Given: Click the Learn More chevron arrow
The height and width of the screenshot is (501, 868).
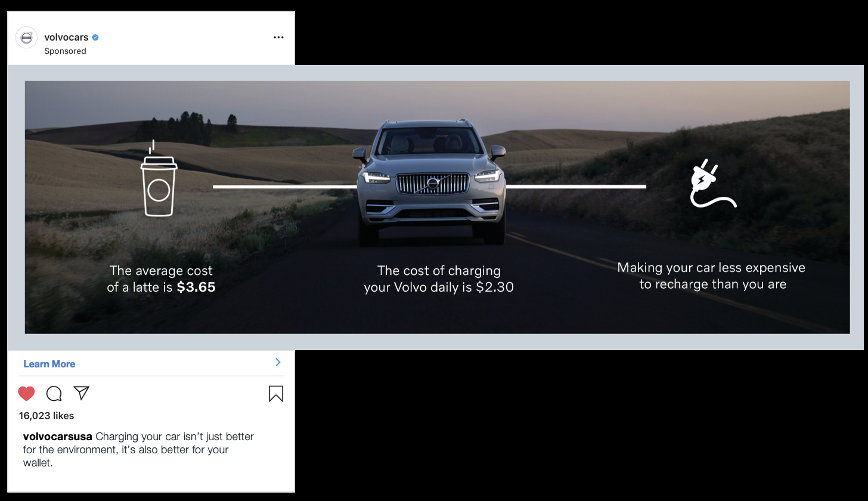Looking at the screenshot, I should (x=278, y=362).
